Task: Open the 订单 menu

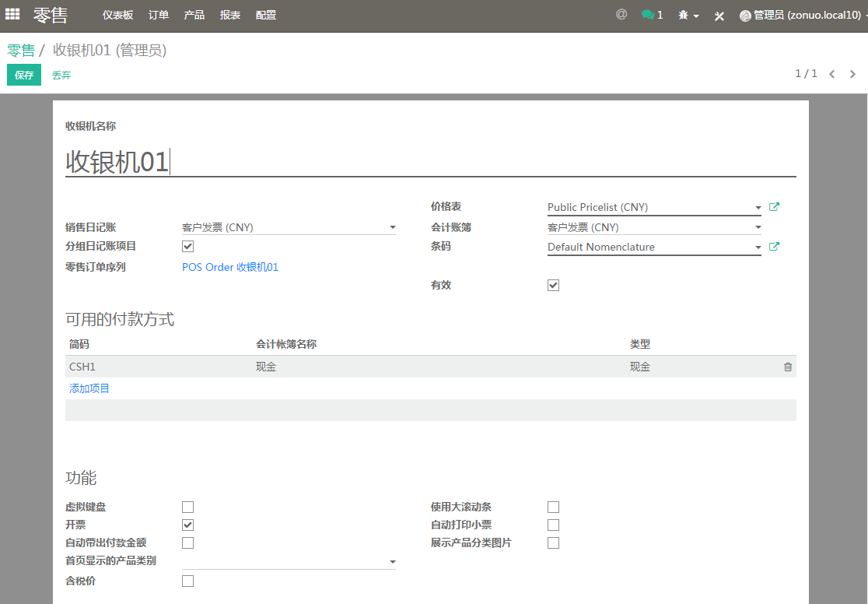Action: pos(159,16)
